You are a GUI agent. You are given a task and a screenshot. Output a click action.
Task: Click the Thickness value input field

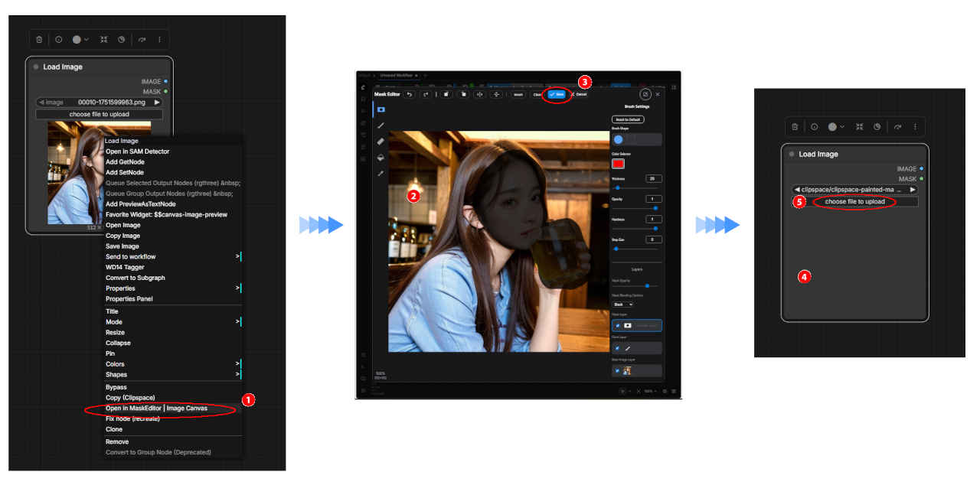pyautogui.click(x=654, y=178)
